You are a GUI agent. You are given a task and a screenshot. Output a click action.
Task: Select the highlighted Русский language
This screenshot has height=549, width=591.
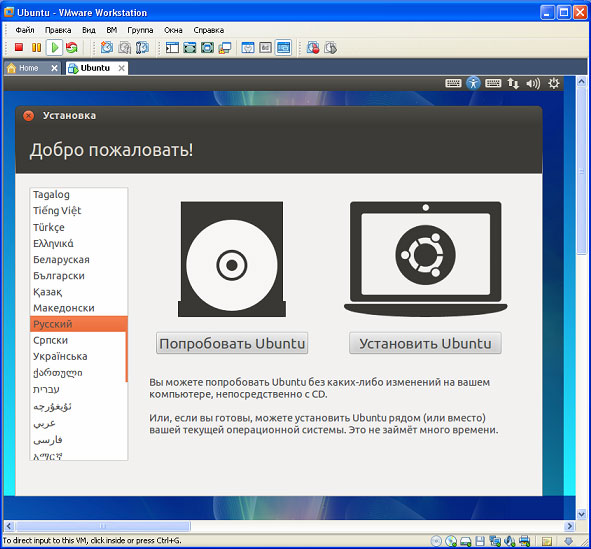78,324
